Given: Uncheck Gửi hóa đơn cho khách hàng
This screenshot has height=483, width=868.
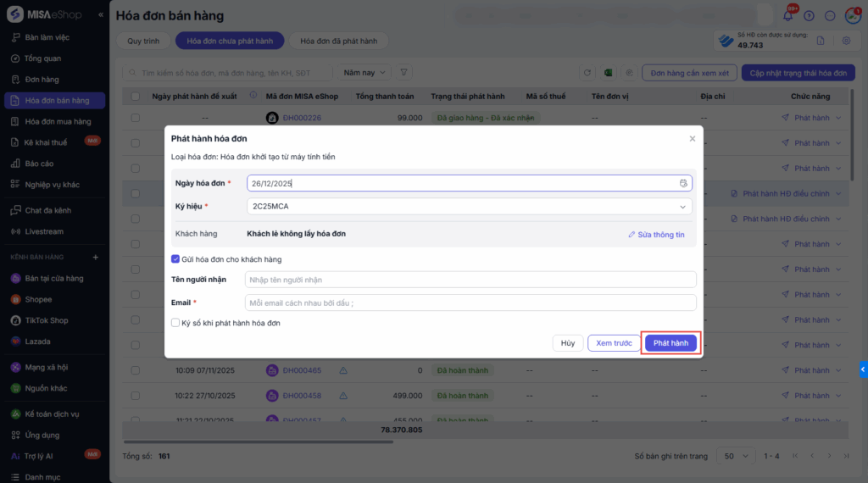Looking at the screenshot, I should (x=175, y=259).
